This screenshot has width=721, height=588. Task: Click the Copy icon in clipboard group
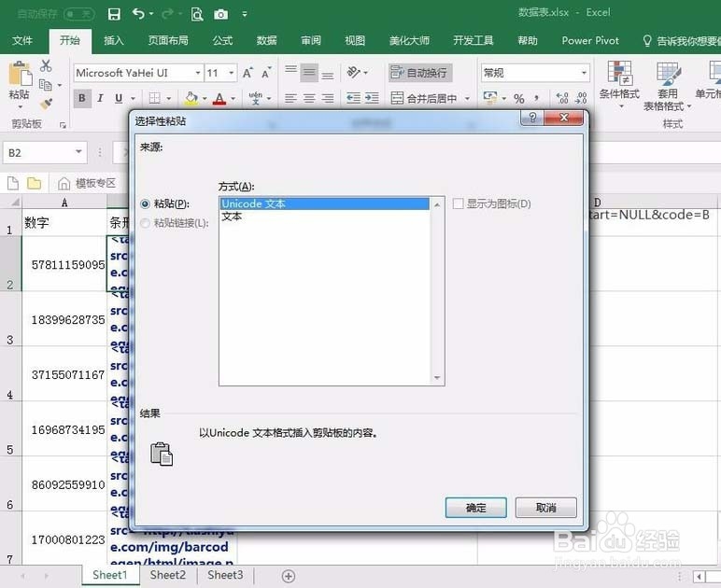pos(45,85)
